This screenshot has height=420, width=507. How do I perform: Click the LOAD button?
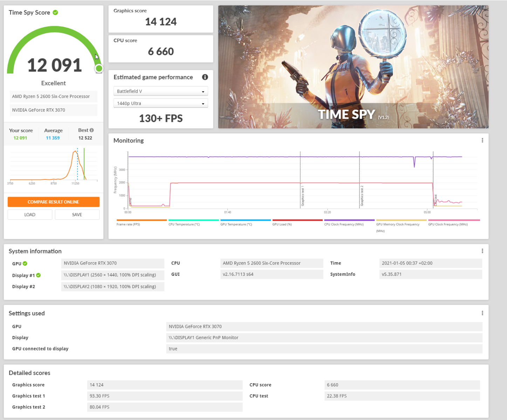[30, 215]
